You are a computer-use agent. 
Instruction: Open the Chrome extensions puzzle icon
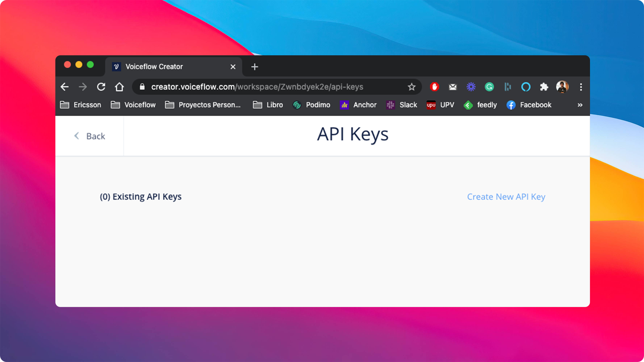pyautogui.click(x=544, y=87)
